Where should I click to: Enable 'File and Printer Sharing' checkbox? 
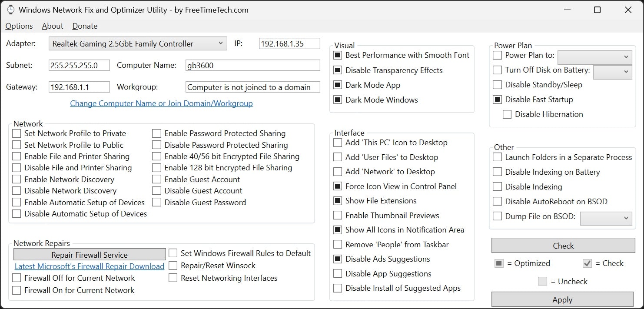pyautogui.click(x=17, y=156)
